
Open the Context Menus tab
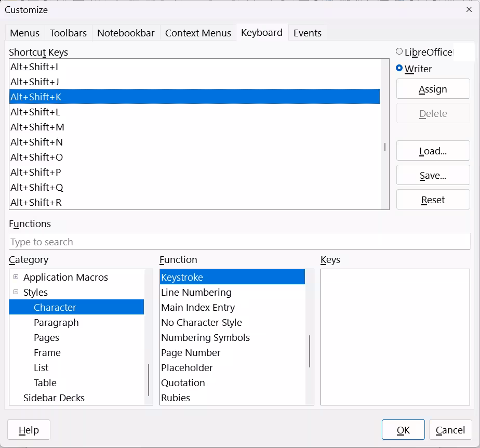[198, 32]
